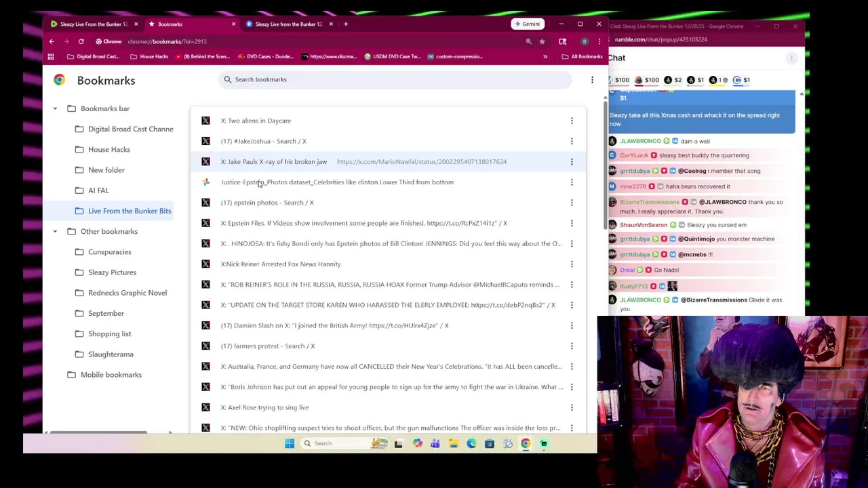868x488 pixels.
Task: Open the Chrome three-dot menu
Action: [x=599, y=41]
